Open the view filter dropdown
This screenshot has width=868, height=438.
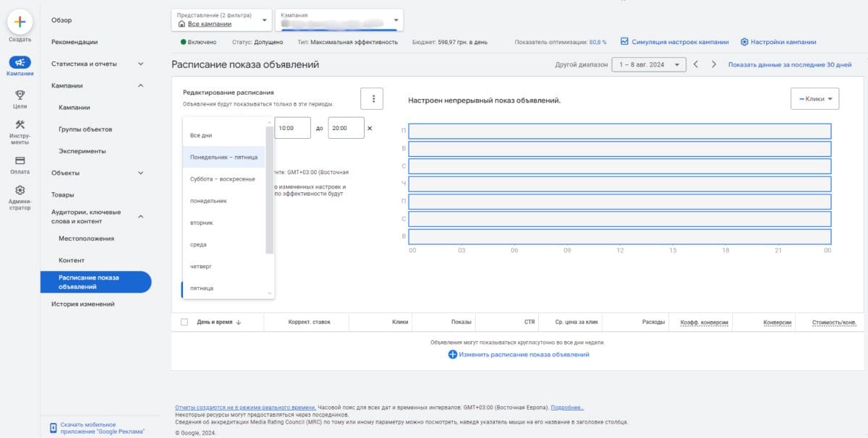click(x=221, y=20)
